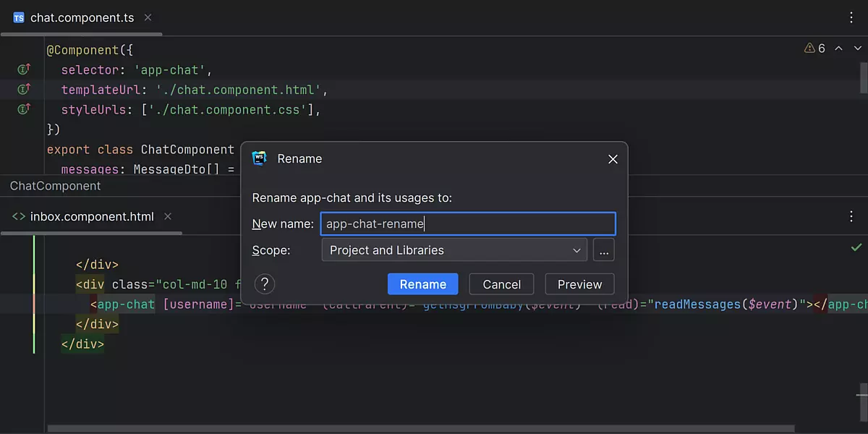Open the options menu for the chat.component.ts editor
The image size is (868, 434).
click(x=851, y=17)
